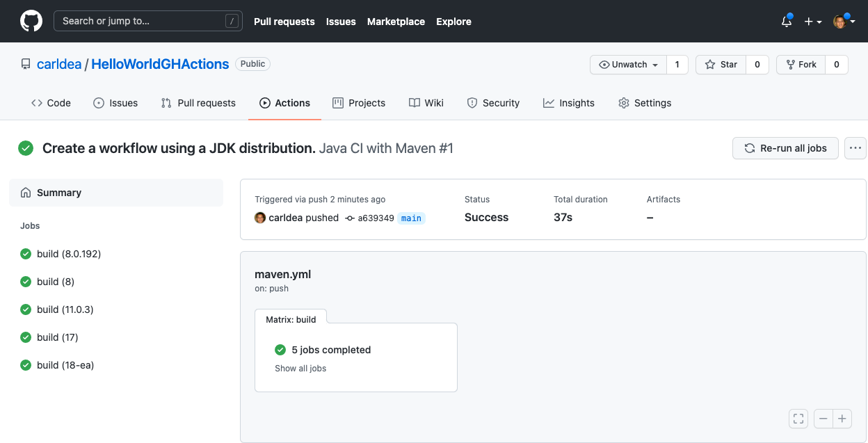Viewport: 868px width, 443px height.
Task: Open the notifications bell
Action: click(787, 21)
